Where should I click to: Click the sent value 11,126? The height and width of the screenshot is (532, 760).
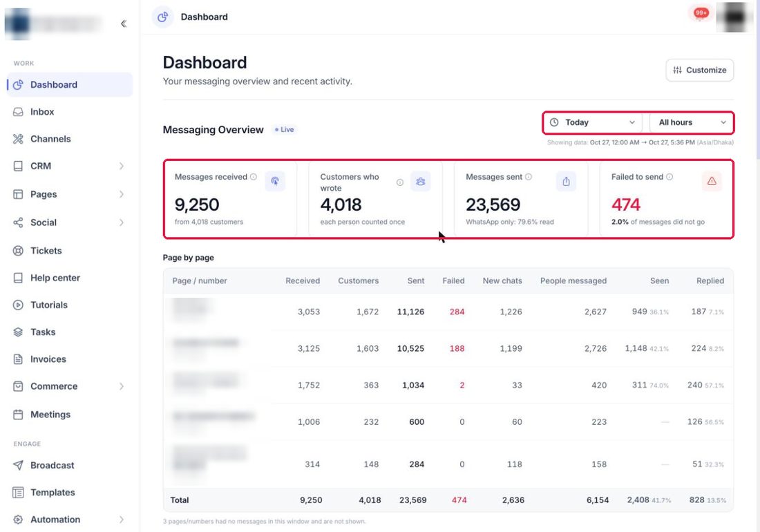(x=410, y=312)
